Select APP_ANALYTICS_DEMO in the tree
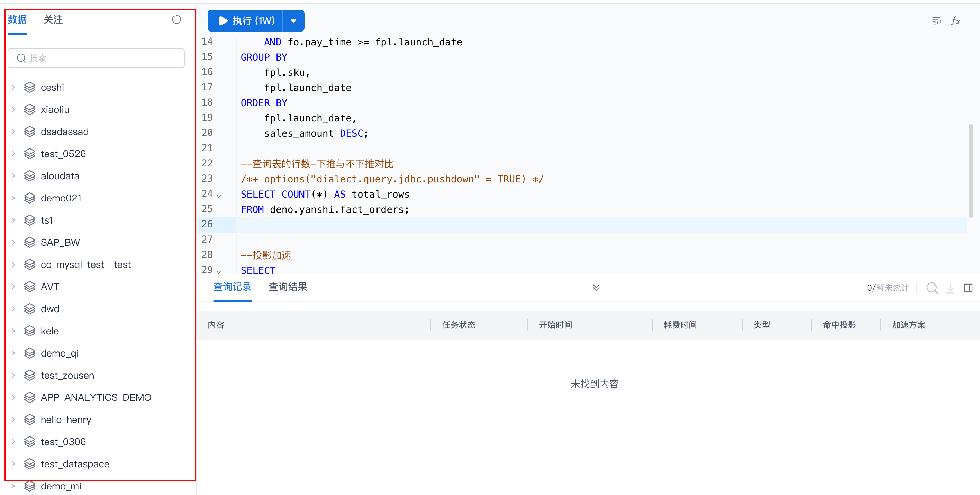The image size is (980, 495). click(x=96, y=397)
